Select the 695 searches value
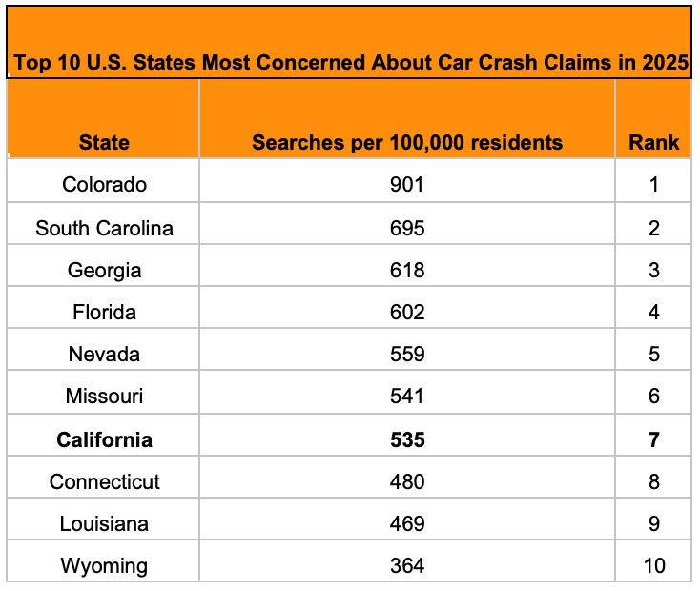The image size is (700, 591). coord(407,228)
